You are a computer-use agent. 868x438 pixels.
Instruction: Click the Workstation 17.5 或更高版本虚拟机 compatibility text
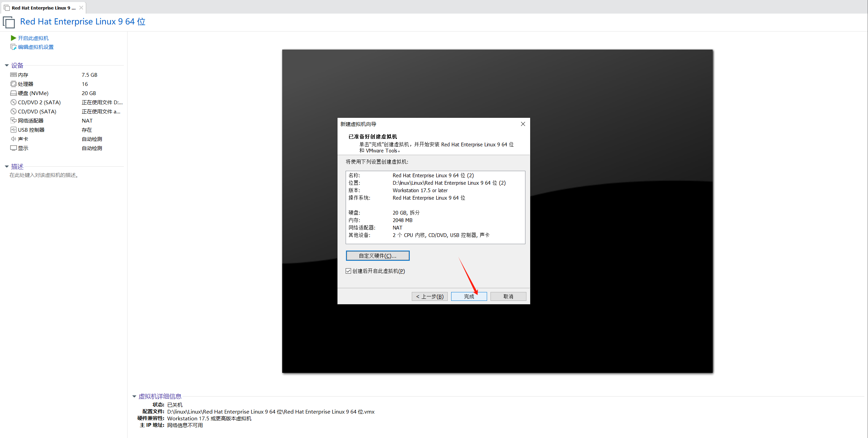[209, 418]
